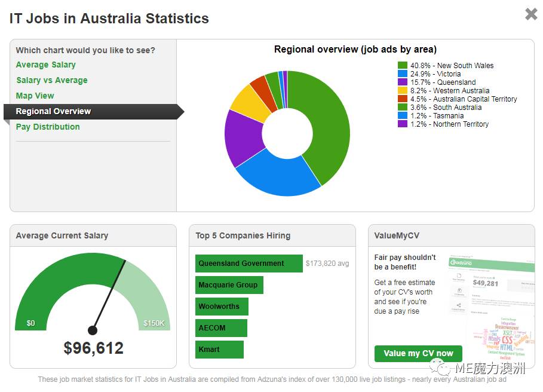
Task: Click the $96,612 average salary value
Action: click(x=94, y=348)
